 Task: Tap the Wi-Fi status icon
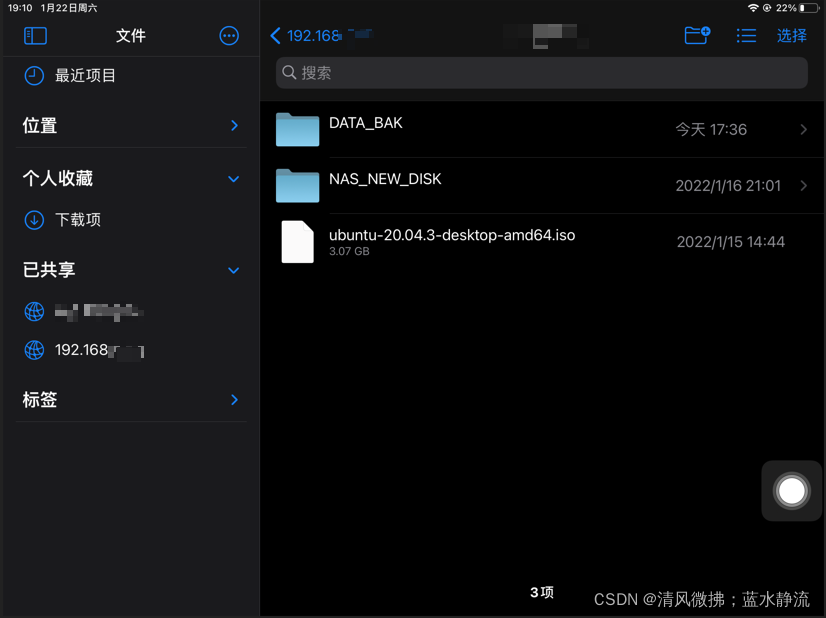pos(753,8)
